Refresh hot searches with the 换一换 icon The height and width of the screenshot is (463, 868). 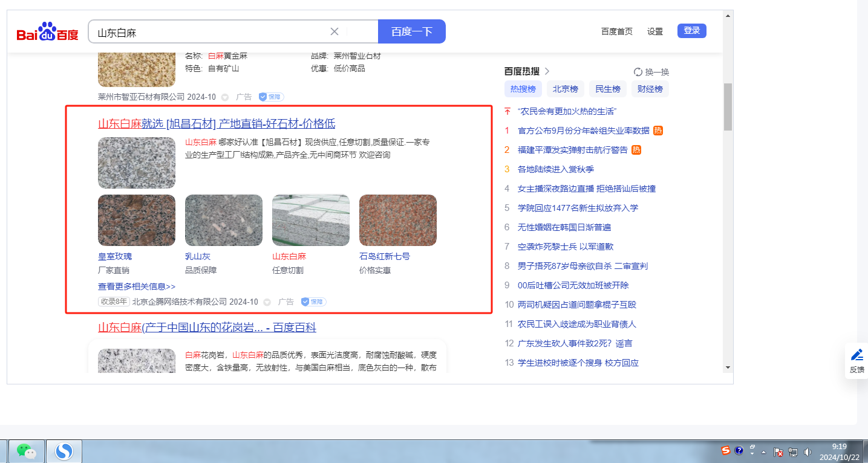638,72
